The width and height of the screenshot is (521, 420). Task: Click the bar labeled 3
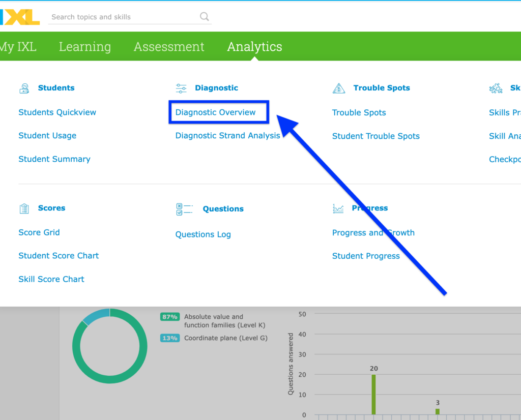click(x=438, y=412)
